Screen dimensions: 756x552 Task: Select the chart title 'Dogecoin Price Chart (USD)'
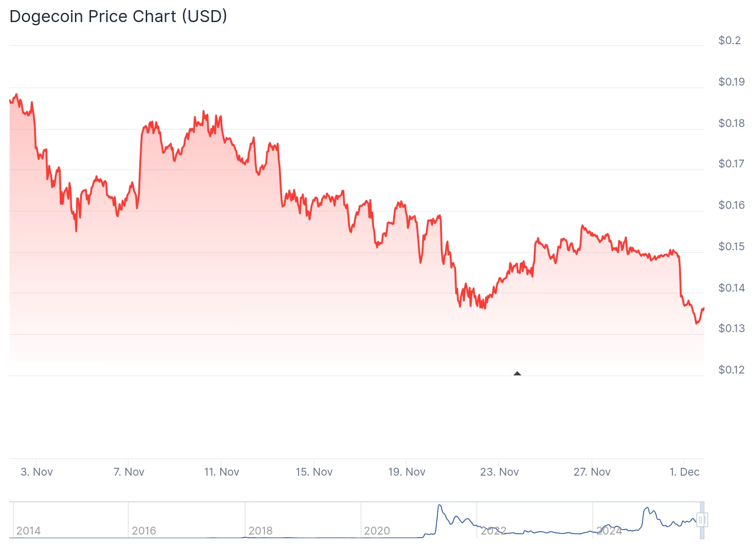pyautogui.click(x=118, y=16)
